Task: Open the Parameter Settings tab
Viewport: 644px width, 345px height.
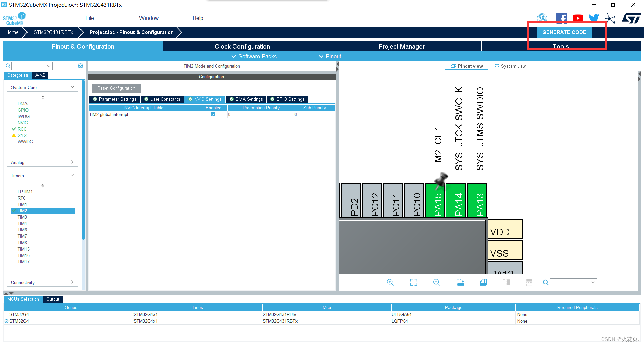Action: (x=114, y=99)
